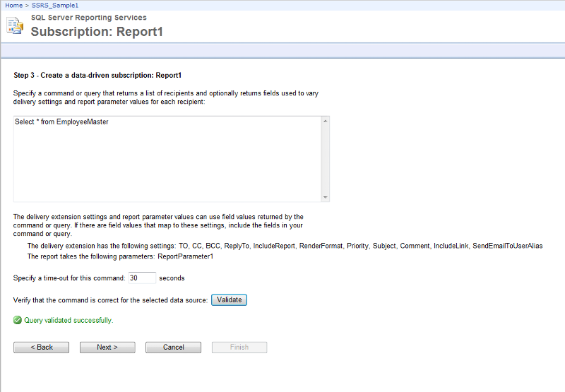Click the 'SendEmailToUserAlias' setting text
This screenshot has width=565, height=392.
(508, 246)
